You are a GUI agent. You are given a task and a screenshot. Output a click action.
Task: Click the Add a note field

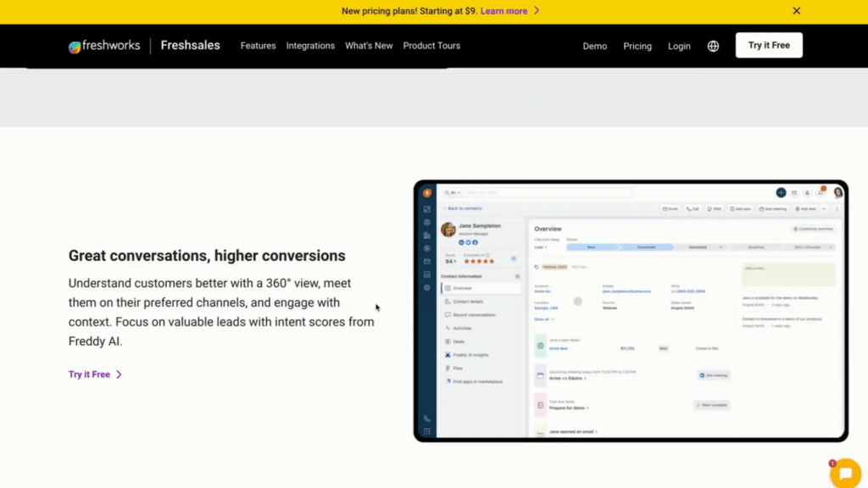click(x=788, y=274)
